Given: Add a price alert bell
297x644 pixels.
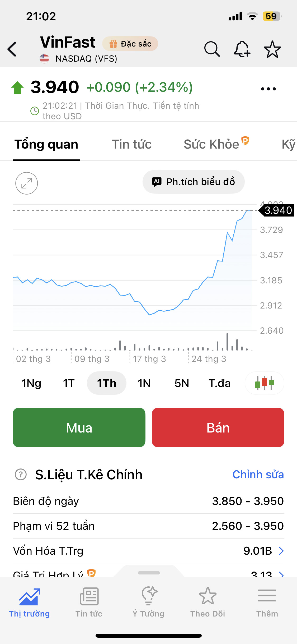Looking at the screenshot, I should point(242,49).
